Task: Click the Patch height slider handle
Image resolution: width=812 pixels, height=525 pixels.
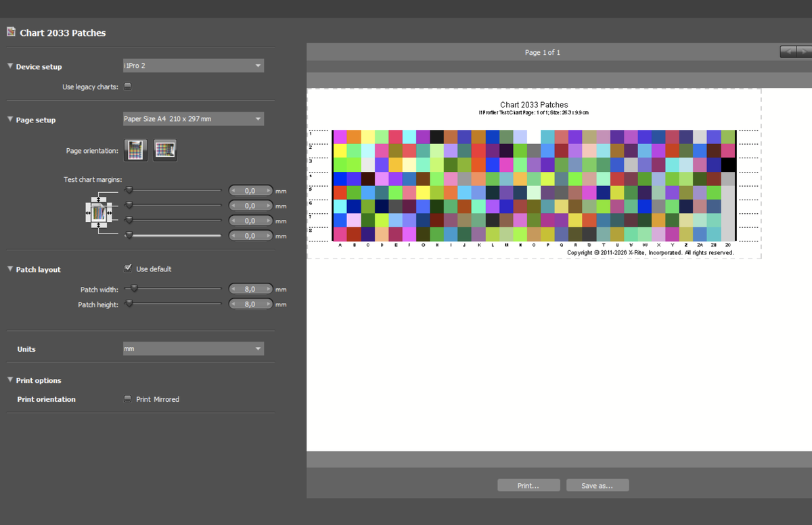Action: click(x=129, y=304)
